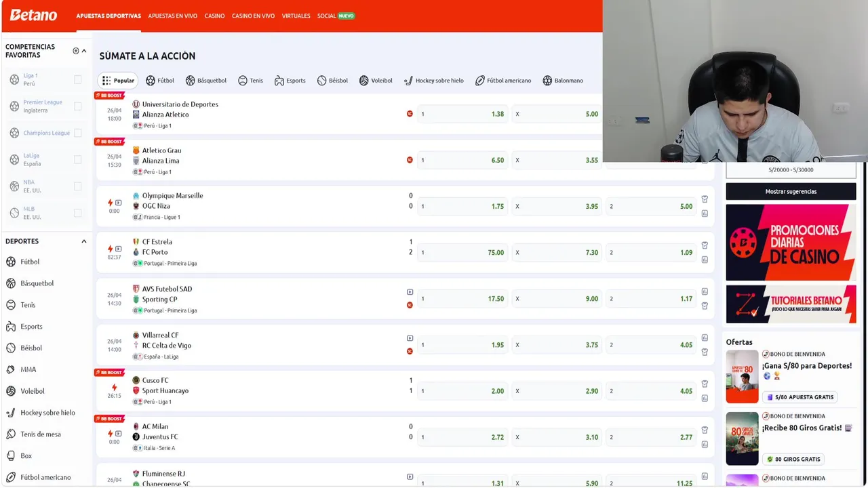Open Virtuales section
This screenshot has height=488, width=868.
pos(296,16)
